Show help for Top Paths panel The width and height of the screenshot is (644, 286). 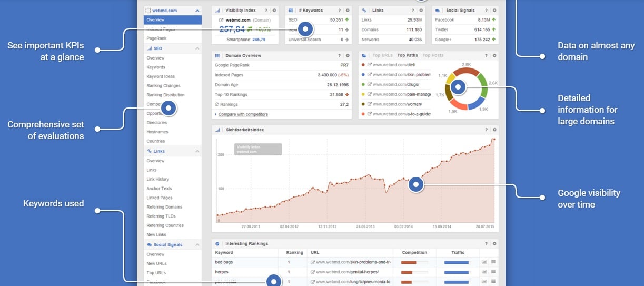pyautogui.click(x=487, y=55)
